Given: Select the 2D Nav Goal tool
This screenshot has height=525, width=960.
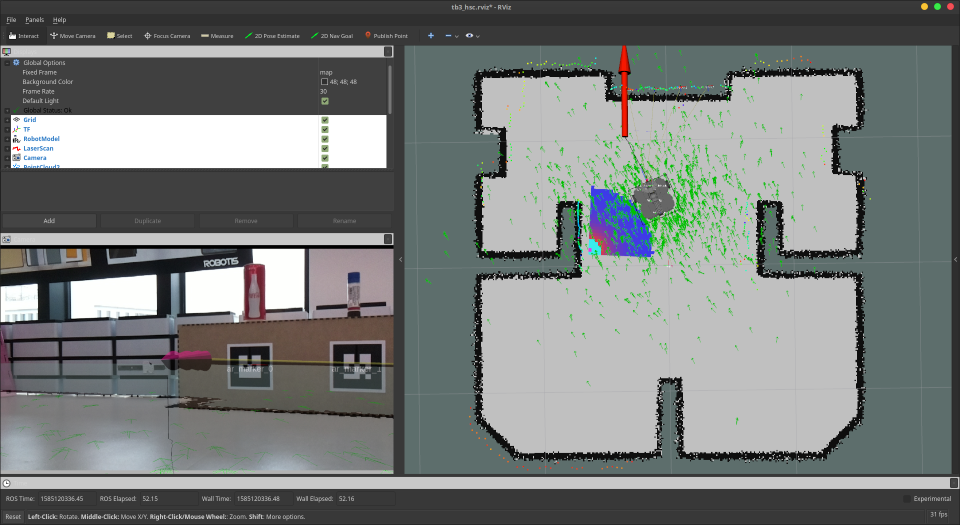Looking at the screenshot, I should (x=332, y=35).
